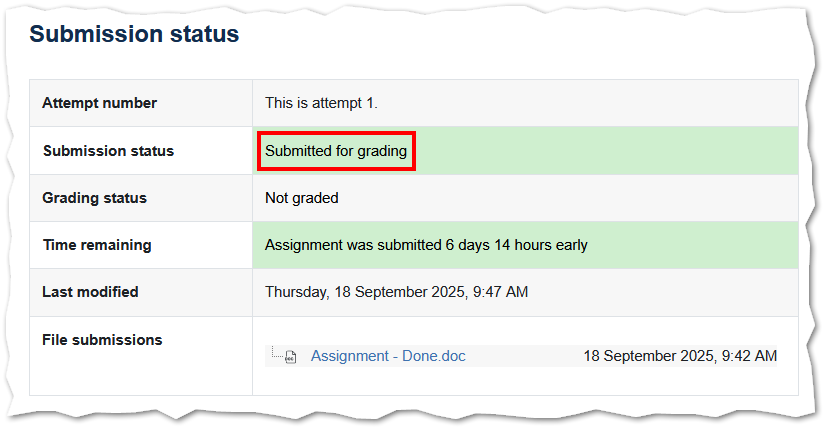The height and width of the screenshot is (429, 825).
Task: Select the Grading status row label
Action: coord(94,198)
